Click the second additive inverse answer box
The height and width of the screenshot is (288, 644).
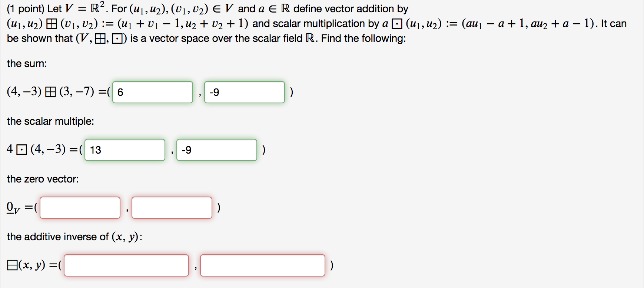point(263,265)
